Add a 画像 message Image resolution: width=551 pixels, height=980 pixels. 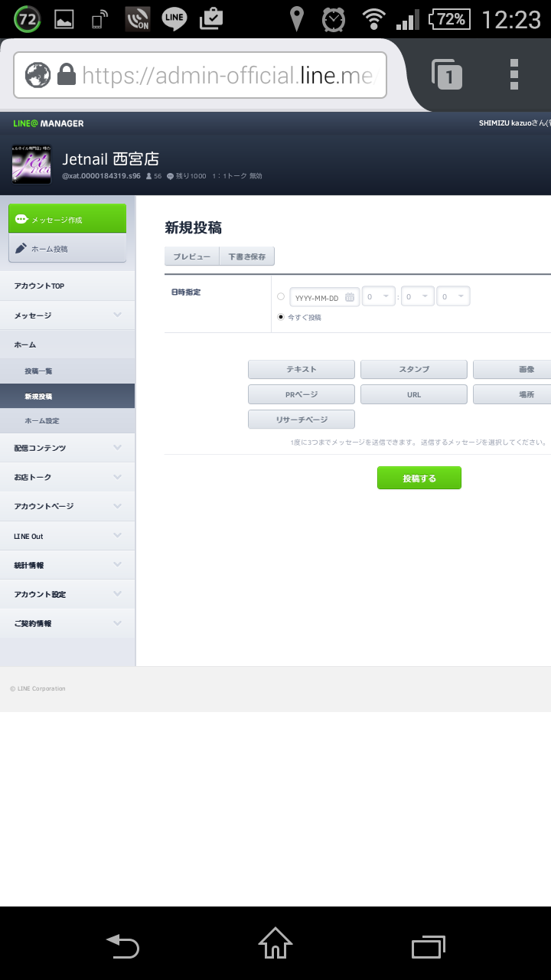512,369
